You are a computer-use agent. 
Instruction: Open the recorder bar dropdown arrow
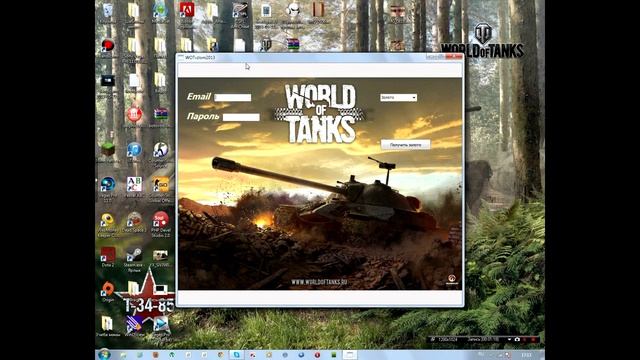509,339
